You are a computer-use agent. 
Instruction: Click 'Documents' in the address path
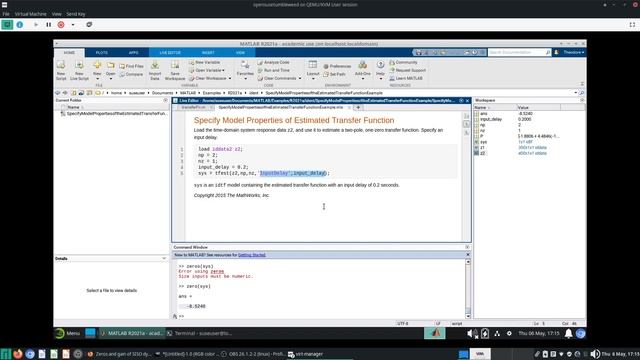162,93
